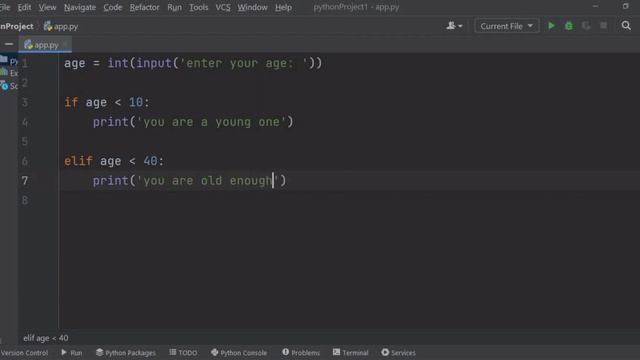The height and width of the screenshot is (360, 640).
Task: Select the project folder tree item
Action: (9, 61)
